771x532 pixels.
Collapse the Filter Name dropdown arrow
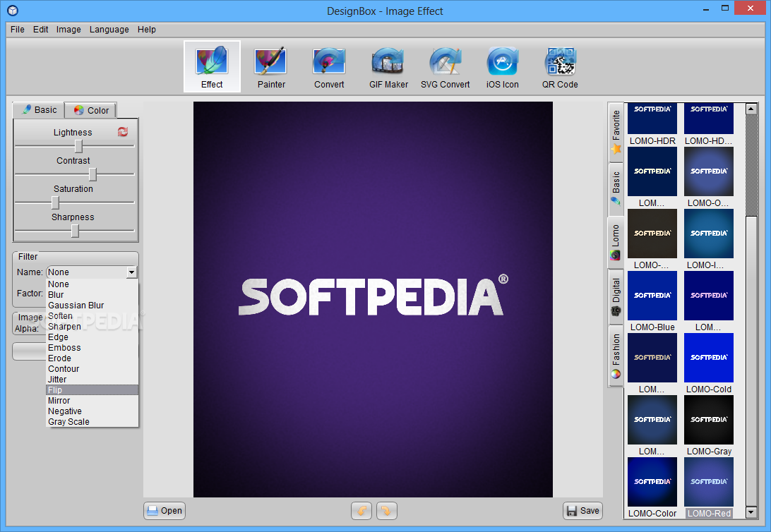click(x=131, y=272)
